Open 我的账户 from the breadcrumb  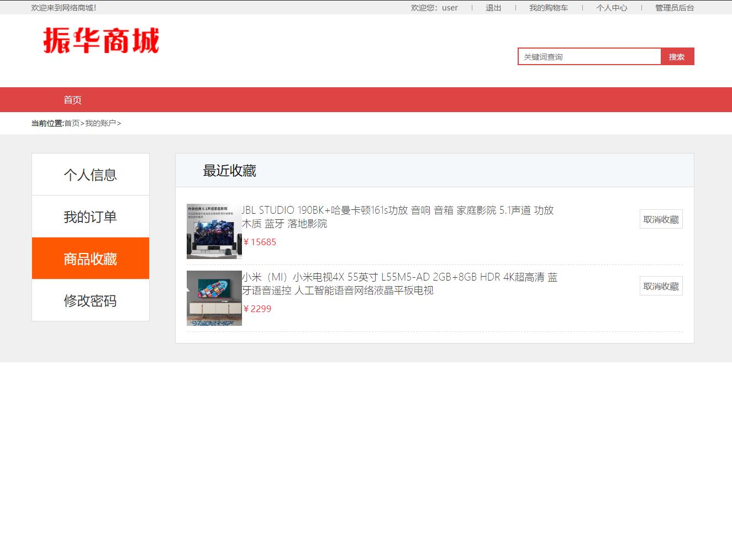(102, 123)
